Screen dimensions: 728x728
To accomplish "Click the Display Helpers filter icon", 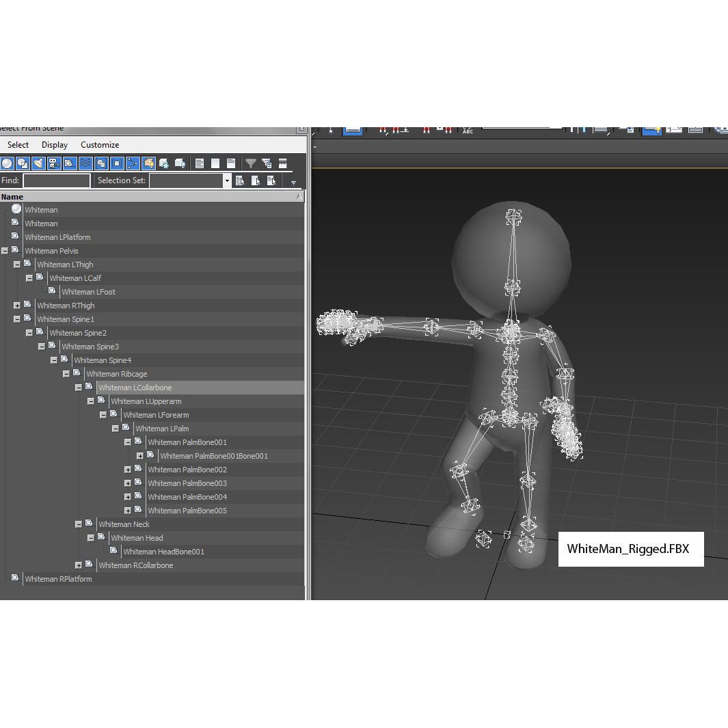I will pos(70,163).
